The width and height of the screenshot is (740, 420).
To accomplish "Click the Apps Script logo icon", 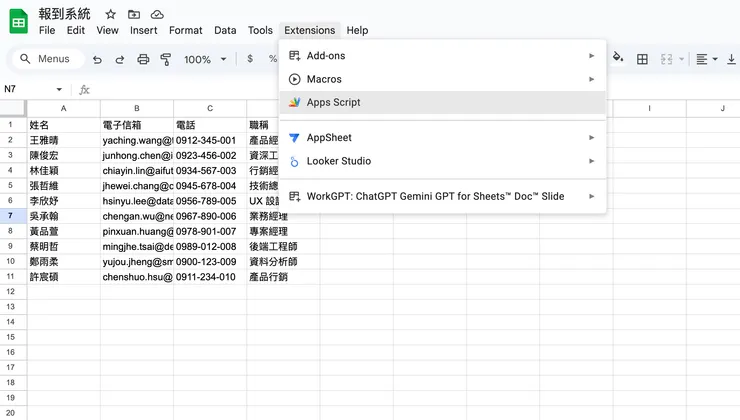I will [x=294, y=102].
